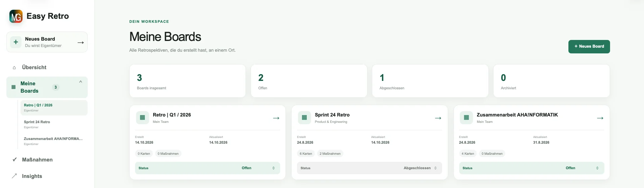The image size is (644, 188).
Task: Open the Status dropdown of Retro | Q1 / 2026
Action: tap(208, 168)
